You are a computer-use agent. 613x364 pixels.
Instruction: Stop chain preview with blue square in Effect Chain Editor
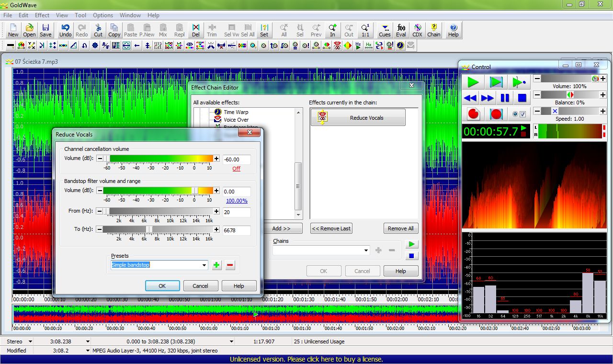pyautogui.click(x=411, y=256)
